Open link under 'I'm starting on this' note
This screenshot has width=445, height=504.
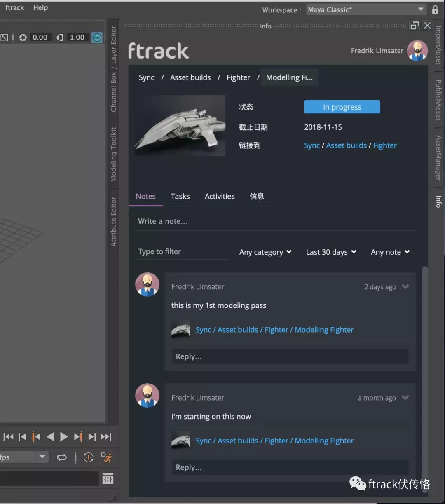pos(274,441)
